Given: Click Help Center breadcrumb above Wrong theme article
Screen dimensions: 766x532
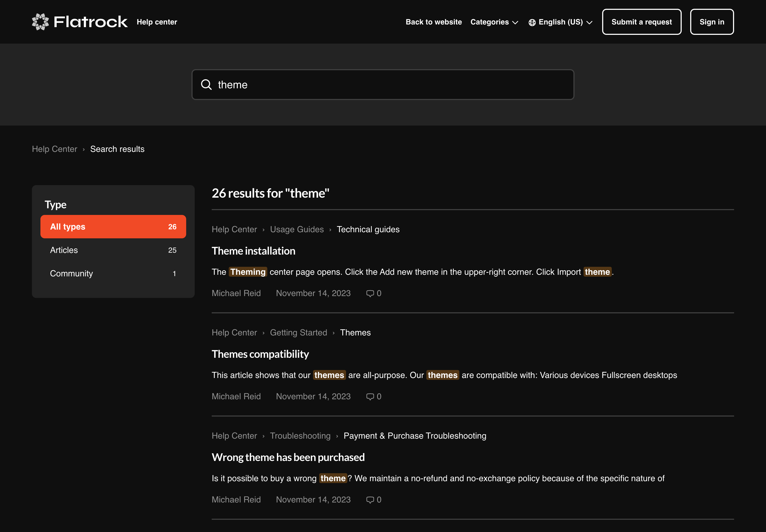Looking at the screenshot, I should (x=234, y=436).
